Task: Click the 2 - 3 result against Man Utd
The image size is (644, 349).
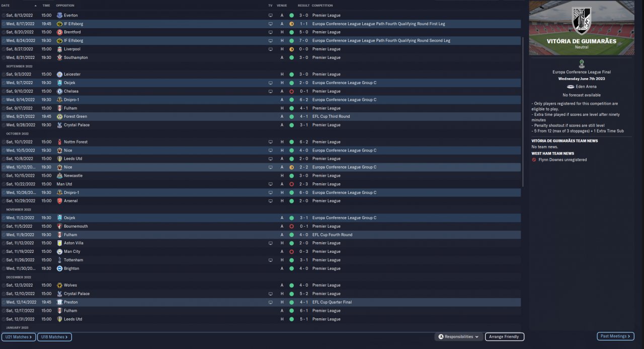Action: 304,184
